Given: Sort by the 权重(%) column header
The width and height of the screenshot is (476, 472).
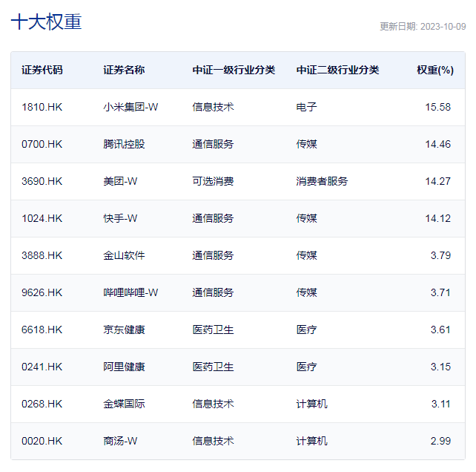Looking at the screenshot, I should pos(434,70).
